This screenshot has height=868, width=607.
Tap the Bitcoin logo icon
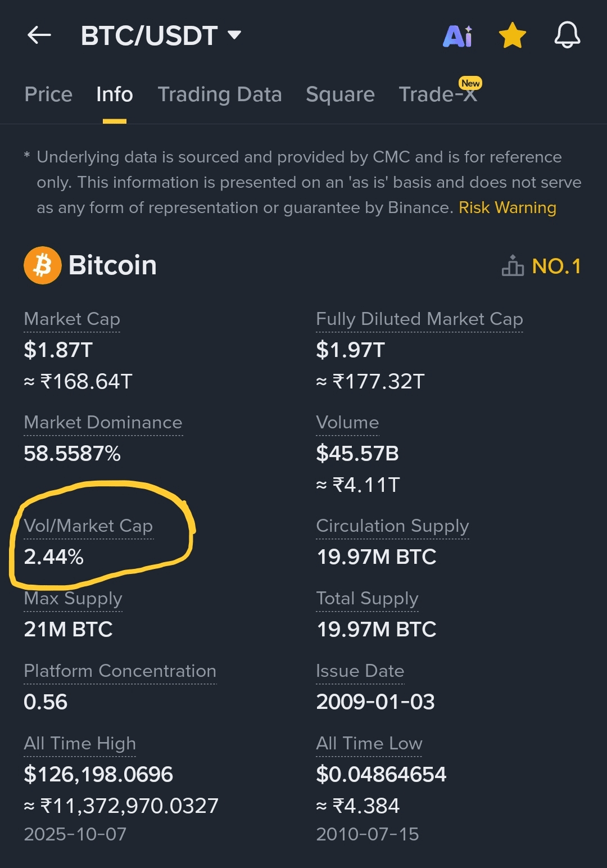43,265
